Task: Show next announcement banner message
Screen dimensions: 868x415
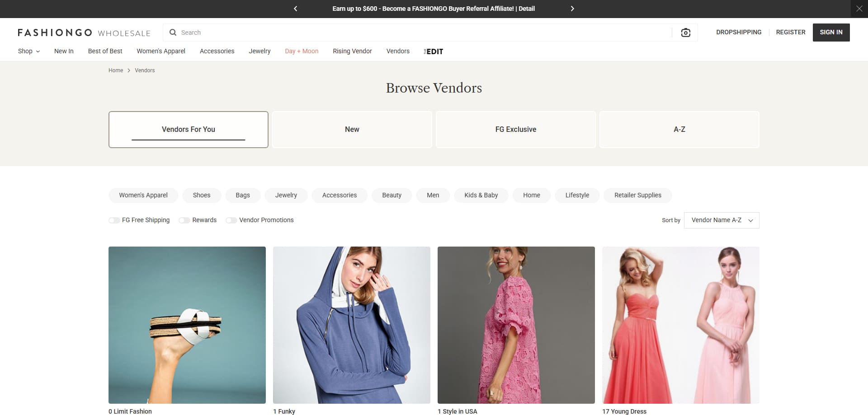Action: [572, 9]
